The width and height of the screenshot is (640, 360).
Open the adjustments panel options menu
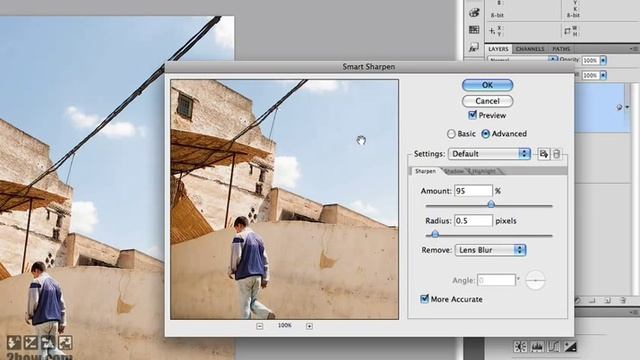click(x=635, y=312)
